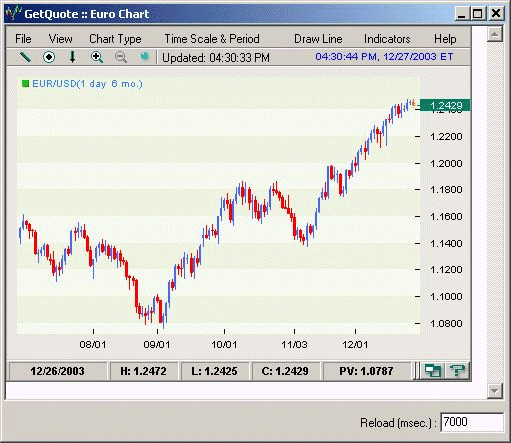The width and height of the screenshot is (511, 443).
Task: Open the View menu
Action: click(60, 39)
